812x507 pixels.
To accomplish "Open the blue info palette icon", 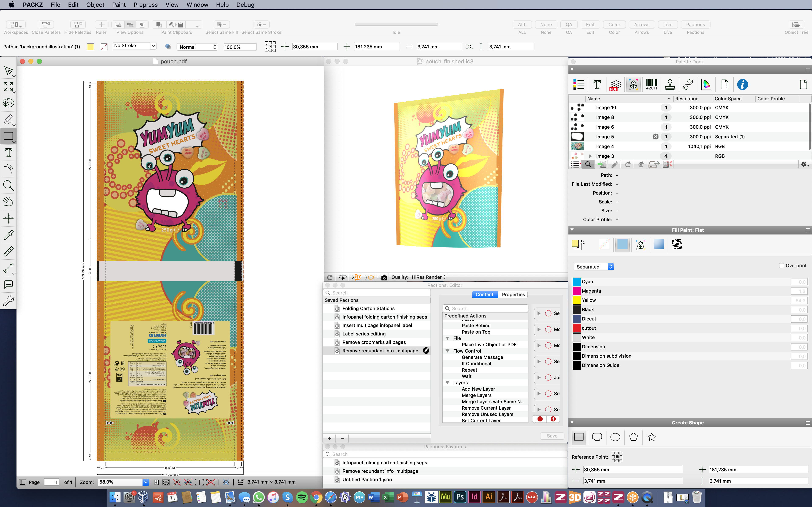I will (x=742, y=84).
